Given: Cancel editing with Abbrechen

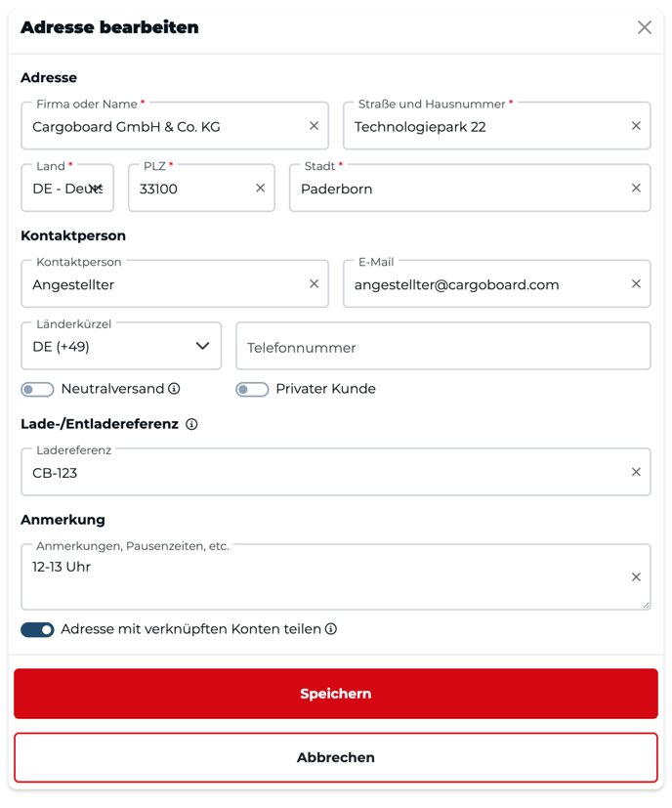Looking at the screenshot, I should point(336,757).
